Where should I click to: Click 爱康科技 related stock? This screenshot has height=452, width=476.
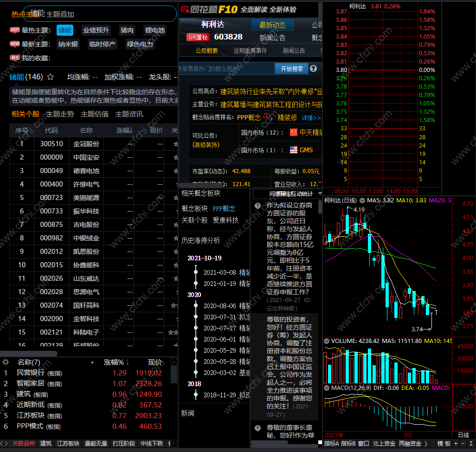tap(225, 220)
